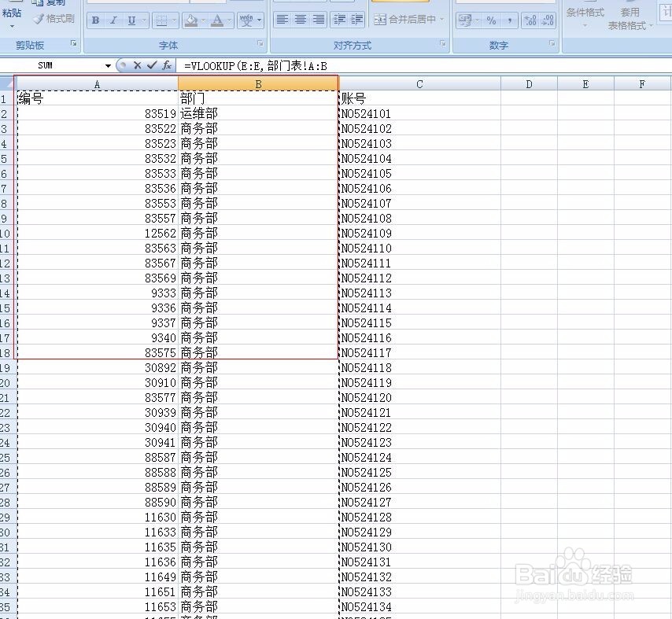This screenshot has width=672, height=619.
Task: Toggle bold formatting
Action: coord(95,20)
